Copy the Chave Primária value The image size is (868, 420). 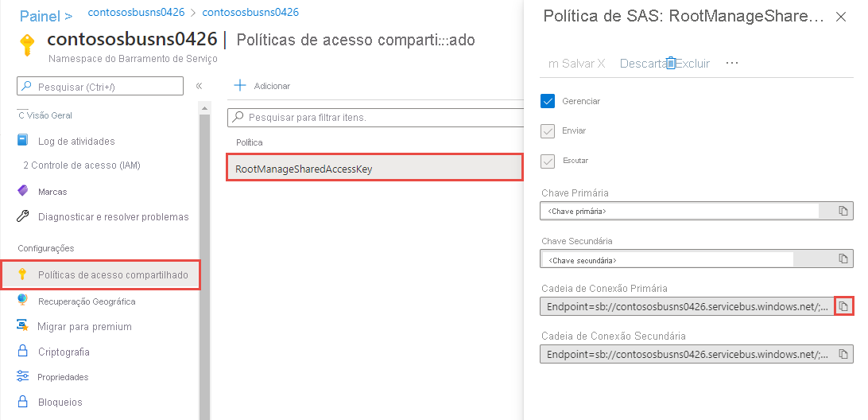[843, 211]
